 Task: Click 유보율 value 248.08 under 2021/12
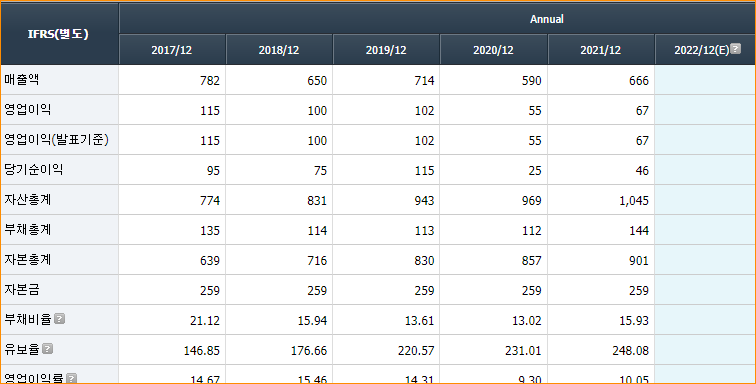pos(631,350)
